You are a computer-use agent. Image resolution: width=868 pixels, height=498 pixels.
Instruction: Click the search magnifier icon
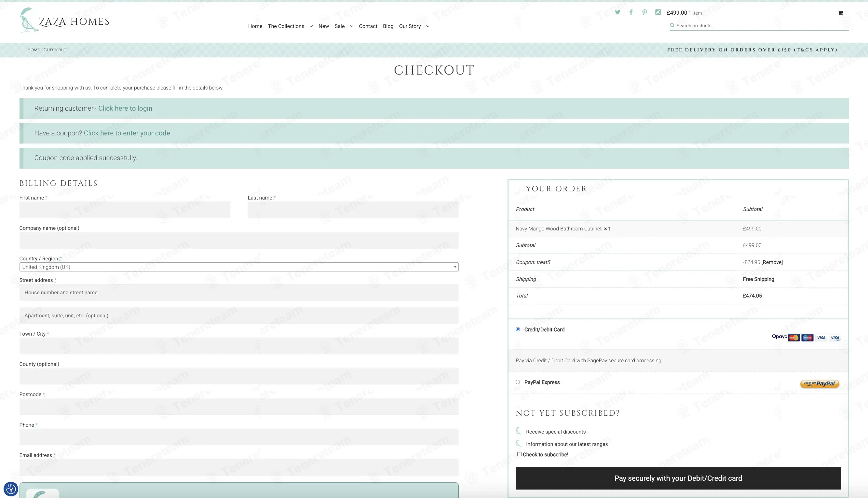click(672, 25)
